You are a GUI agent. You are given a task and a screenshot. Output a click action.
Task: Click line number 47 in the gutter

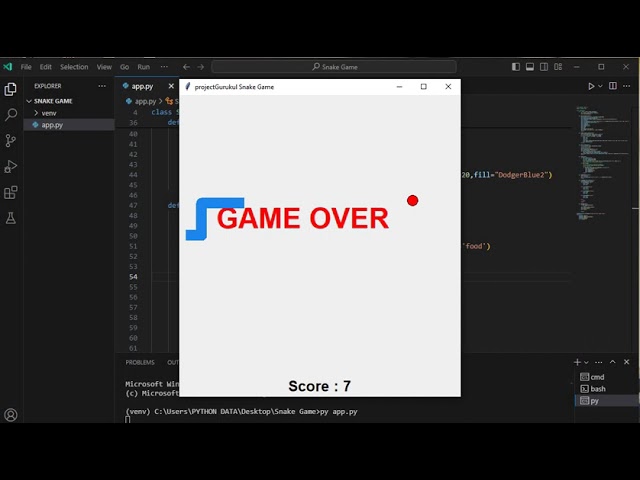click(x=133, y=205)
